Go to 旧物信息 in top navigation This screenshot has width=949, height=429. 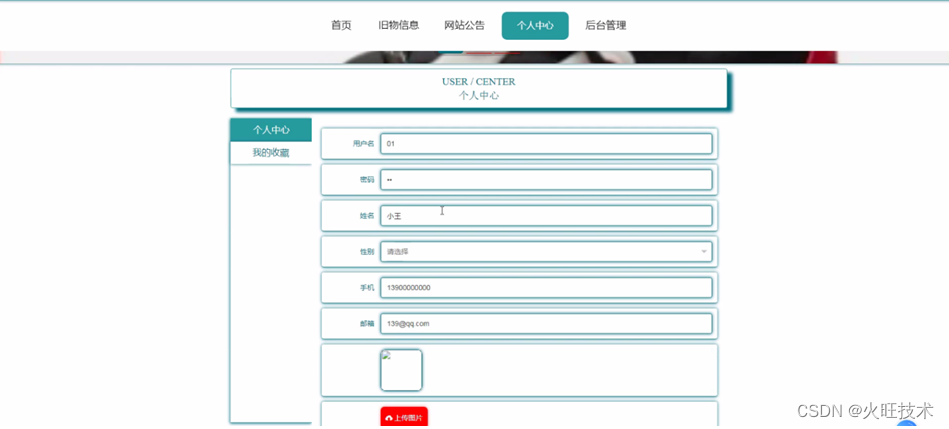[x=398, y=25]
